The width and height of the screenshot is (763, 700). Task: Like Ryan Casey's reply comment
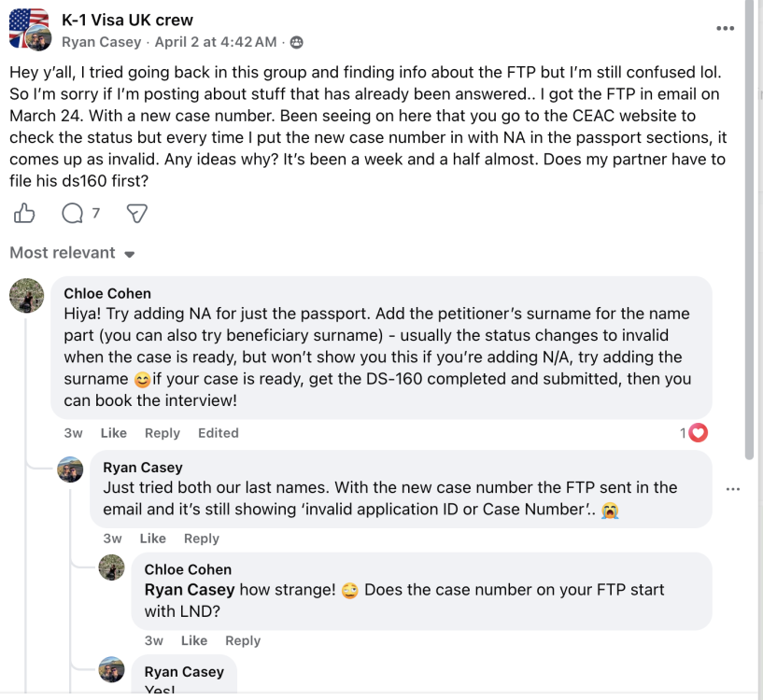(152, 538)
